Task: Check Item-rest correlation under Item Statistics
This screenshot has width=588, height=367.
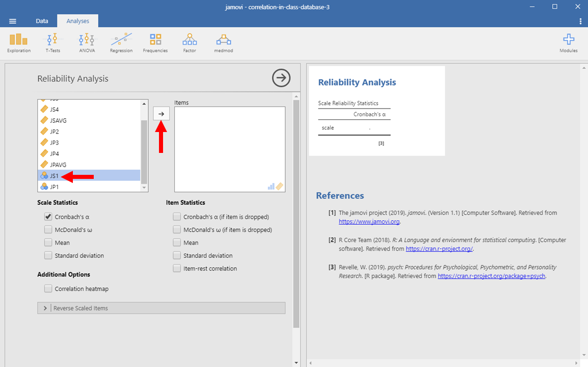Action: pyautogui.click(x=177, y=269)
